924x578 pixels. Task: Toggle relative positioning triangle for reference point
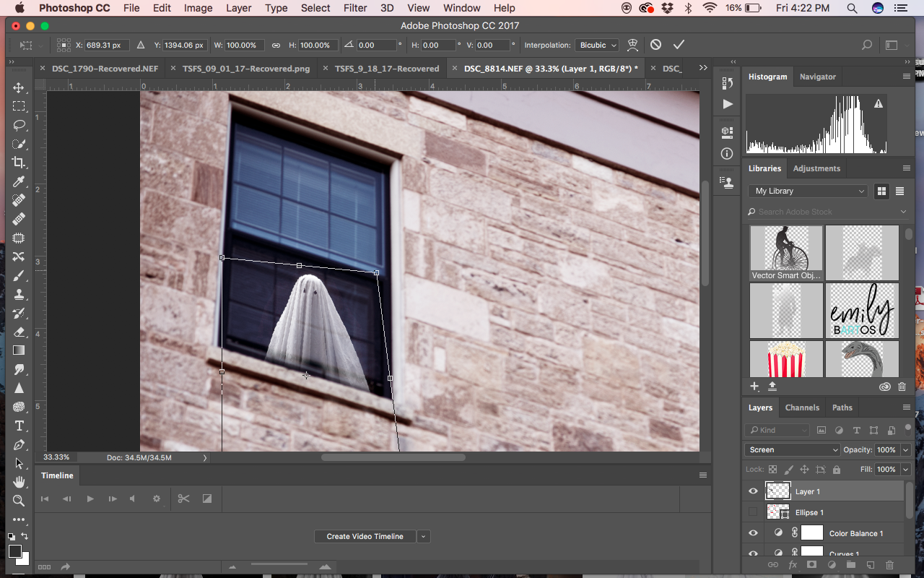click(140, 45)
